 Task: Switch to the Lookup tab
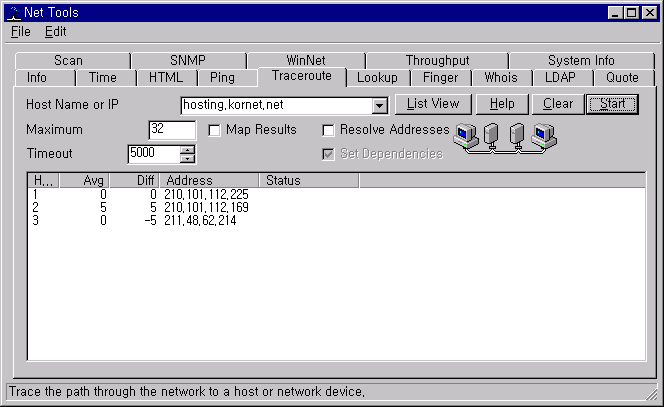[x=377, y=78]
